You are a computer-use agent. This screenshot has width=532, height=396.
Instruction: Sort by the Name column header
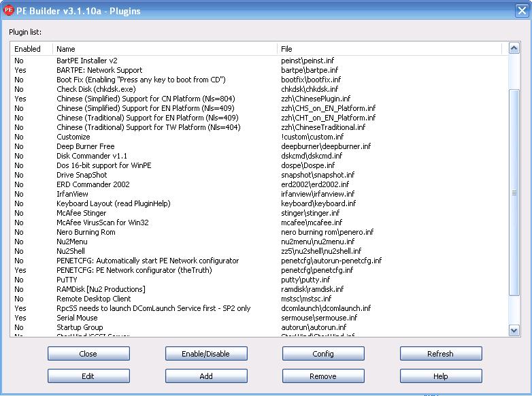pos(165,49)
